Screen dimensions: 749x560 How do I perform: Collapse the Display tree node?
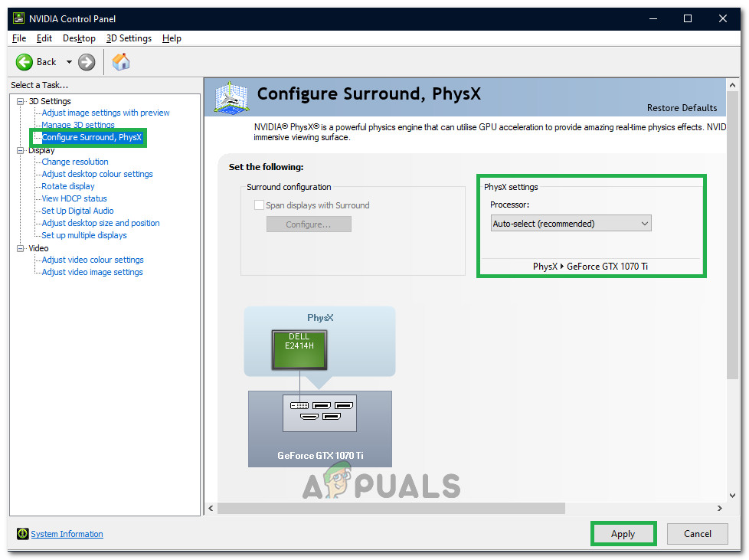[x=21, y=150]
